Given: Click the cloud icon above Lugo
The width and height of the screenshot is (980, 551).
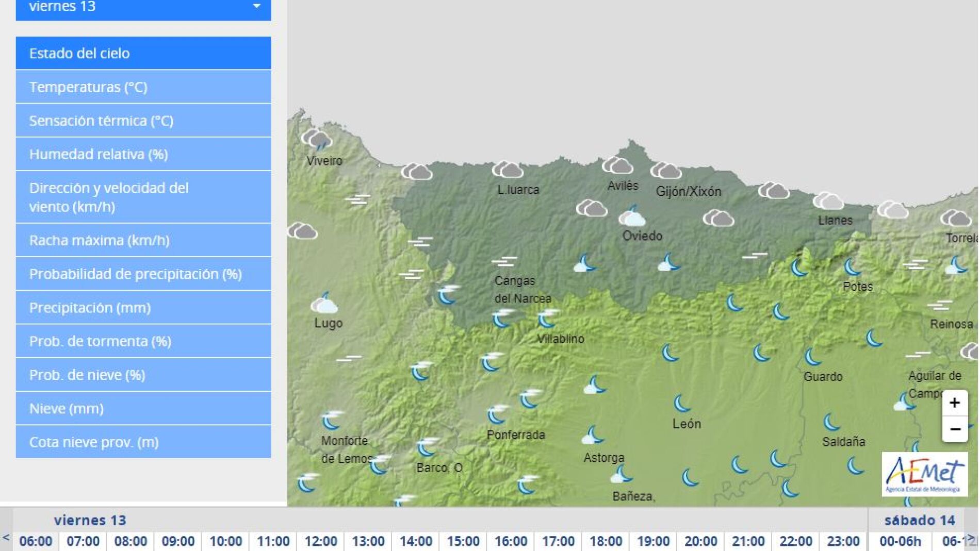Looking at the screenshot, I should [x=324, y=304].
